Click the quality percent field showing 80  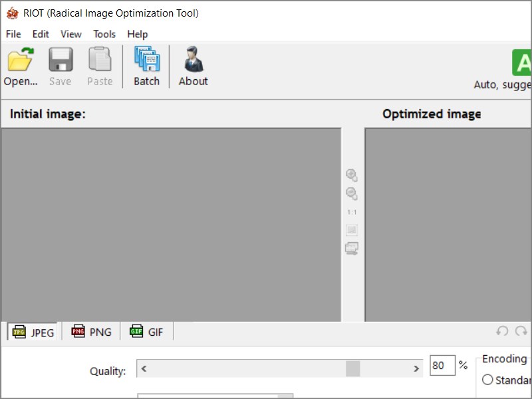click(442, 365)
